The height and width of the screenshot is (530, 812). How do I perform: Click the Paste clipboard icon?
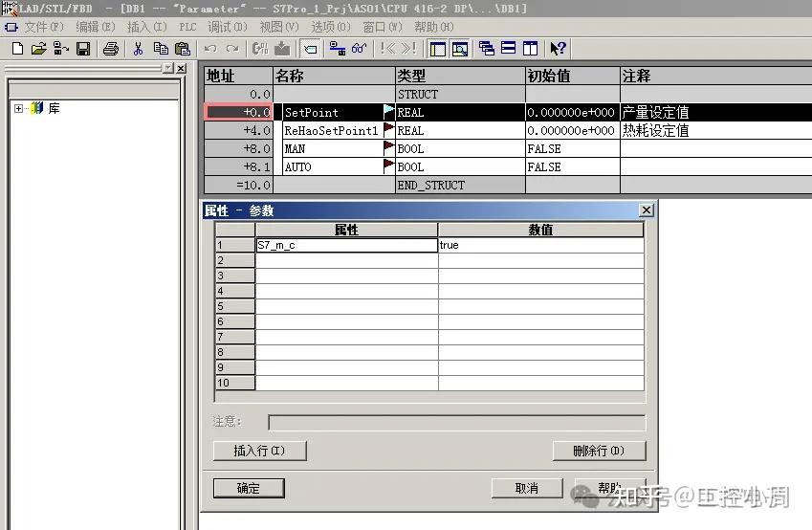183,49
